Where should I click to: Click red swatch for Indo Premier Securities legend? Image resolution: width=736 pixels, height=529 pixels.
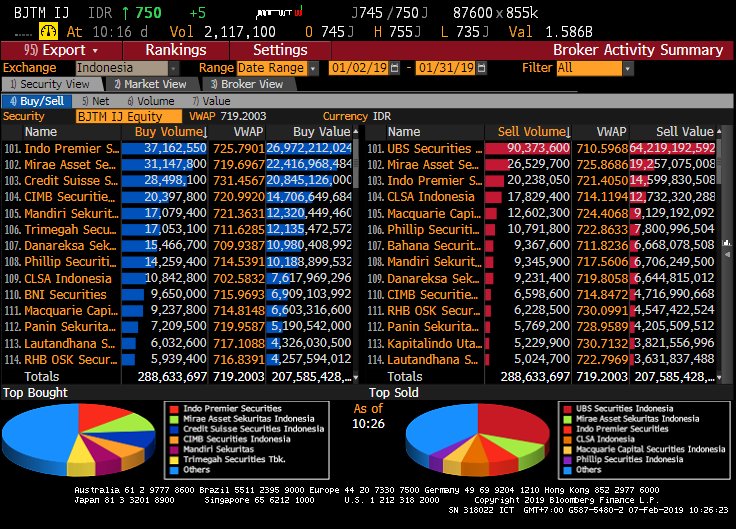[x=174, y=409]
